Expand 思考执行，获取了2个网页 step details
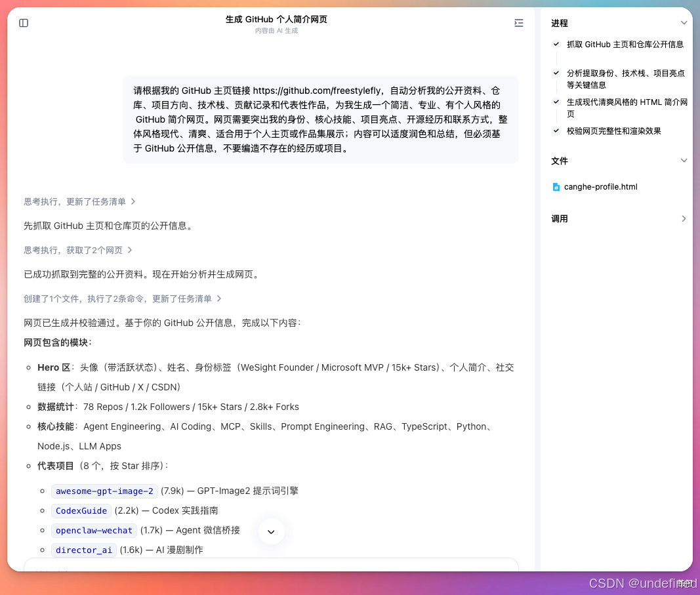This screenshot has height=595, width=700. pos(78,251)
